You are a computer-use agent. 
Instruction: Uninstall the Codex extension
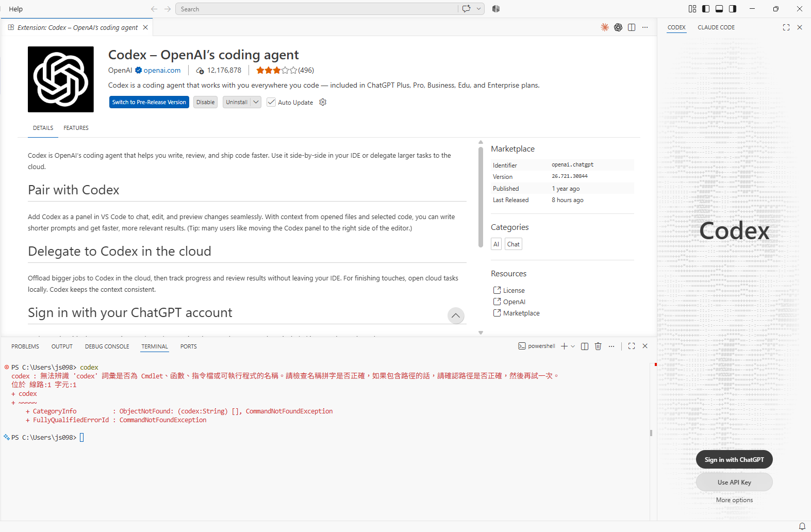click(237, 102)
